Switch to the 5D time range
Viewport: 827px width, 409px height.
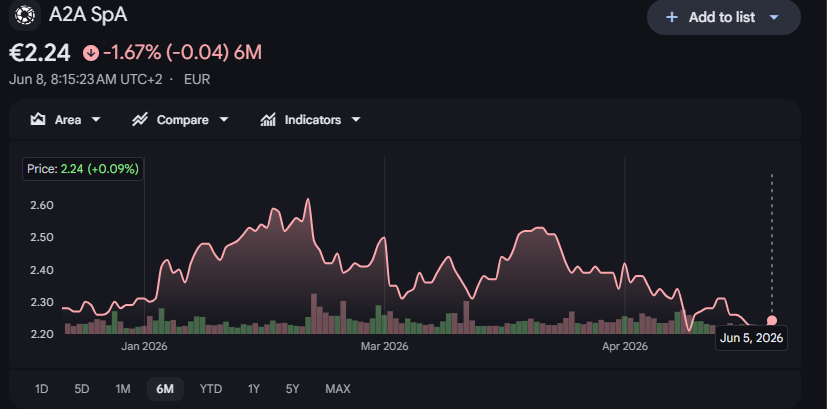[x=82, y=389]
